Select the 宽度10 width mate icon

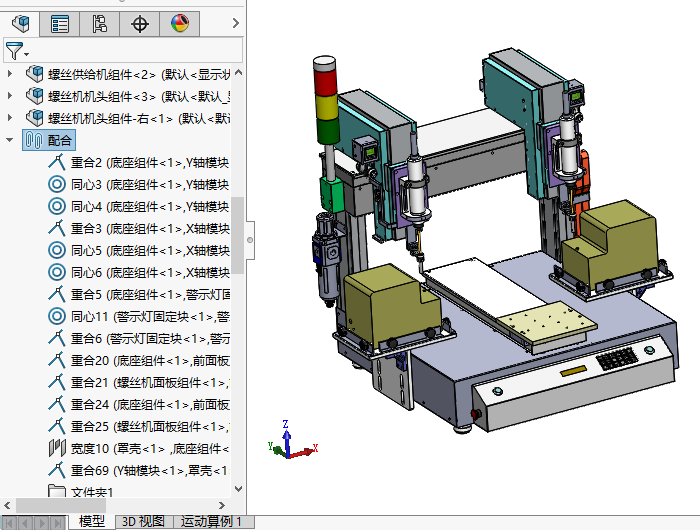click(x=57, y=448)
